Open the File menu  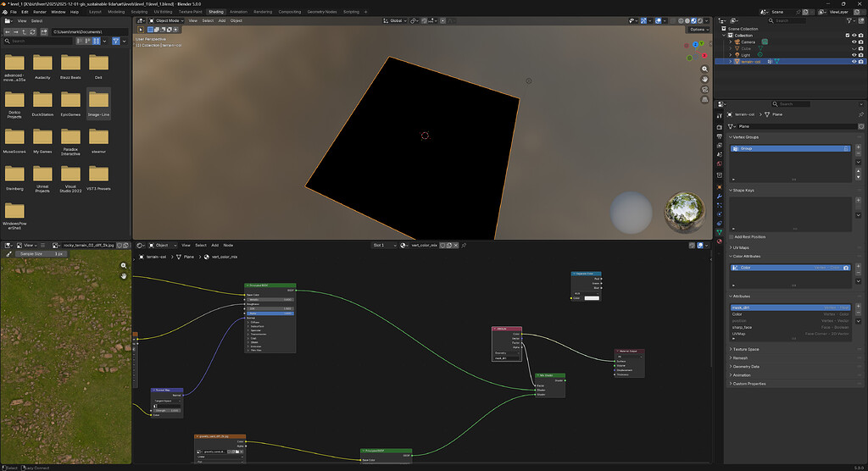[x=14, y=12]
